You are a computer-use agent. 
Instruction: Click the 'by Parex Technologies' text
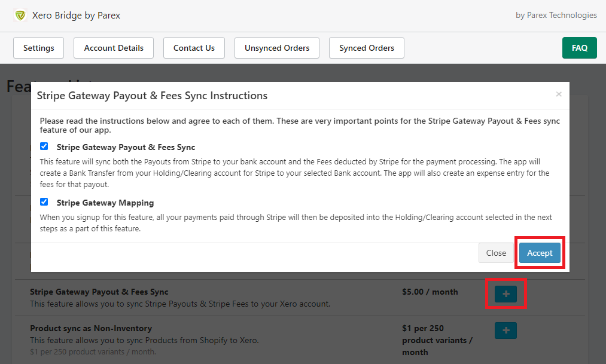tap(556, 15)
